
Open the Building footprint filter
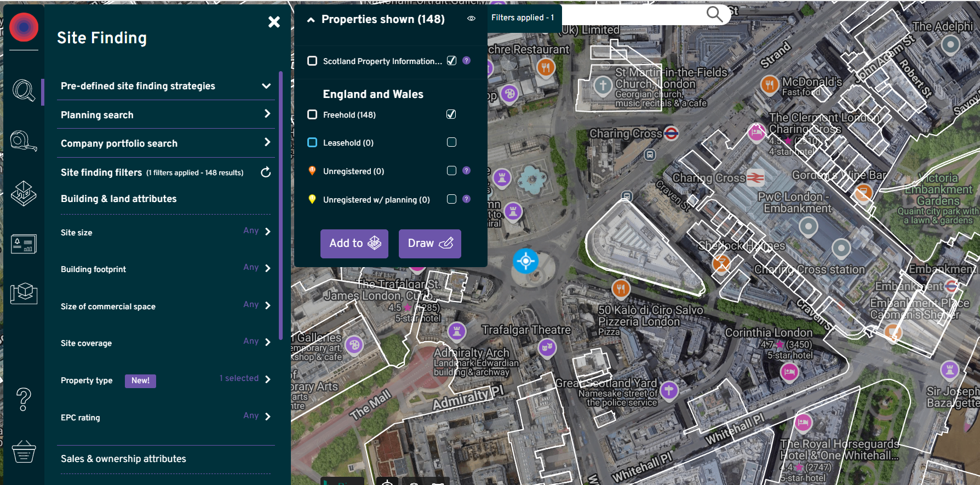coord(166,269)
